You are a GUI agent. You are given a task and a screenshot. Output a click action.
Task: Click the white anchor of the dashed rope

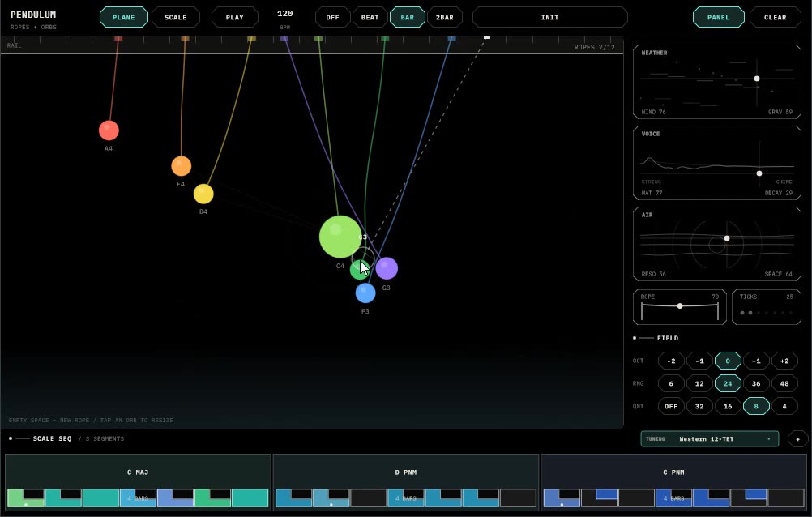pyautogui.click(x=487, y=37)
